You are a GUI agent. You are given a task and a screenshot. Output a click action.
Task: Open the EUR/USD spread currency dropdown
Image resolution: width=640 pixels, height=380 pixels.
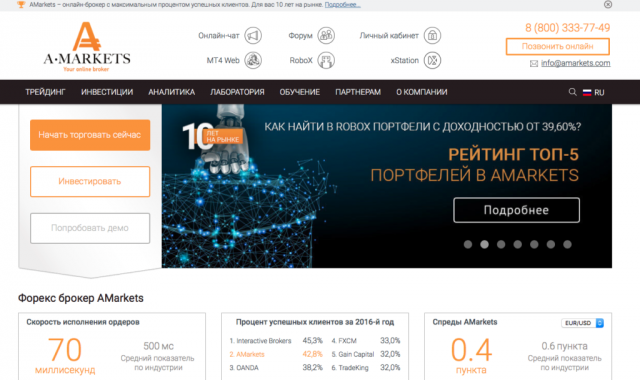[582, 323]
